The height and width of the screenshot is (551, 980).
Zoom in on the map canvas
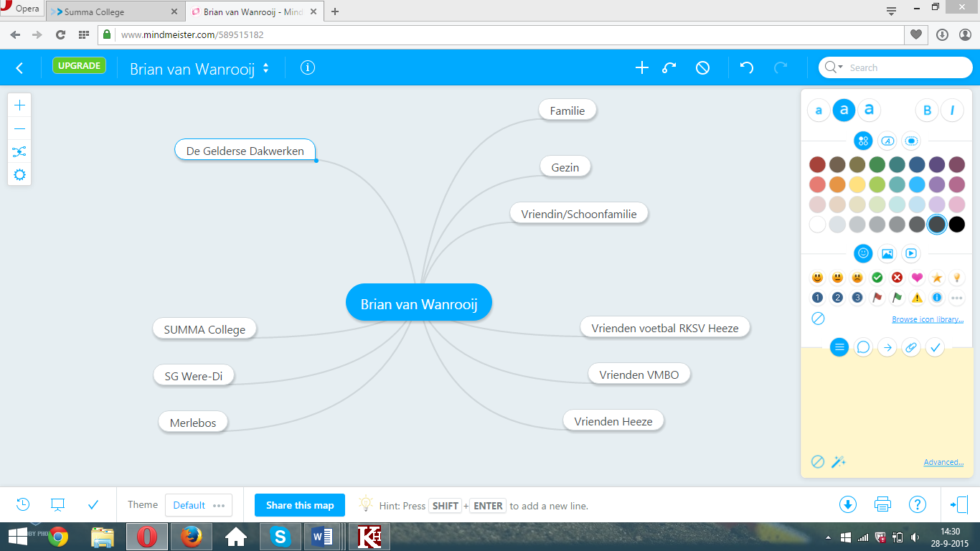tap(19, 105)
